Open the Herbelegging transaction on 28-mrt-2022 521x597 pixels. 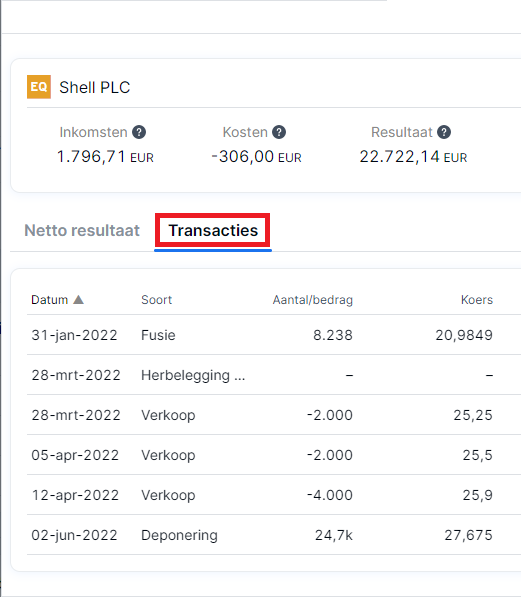tap(274, 375)
